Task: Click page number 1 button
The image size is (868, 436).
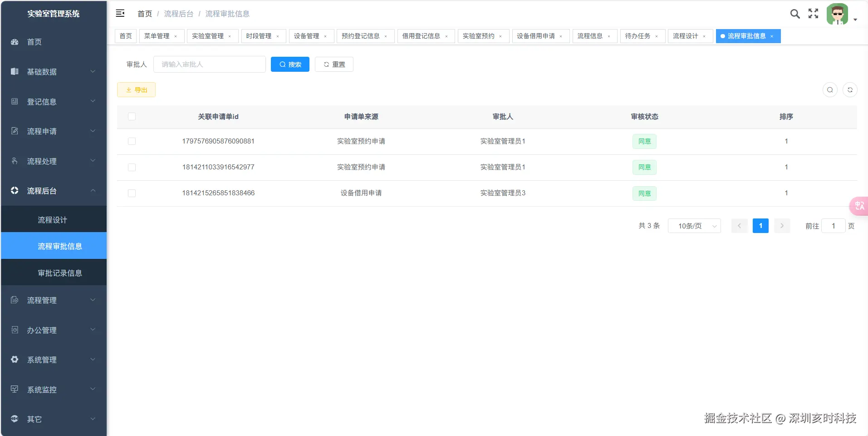Action: pyautogui.click(x=760, y=226)
